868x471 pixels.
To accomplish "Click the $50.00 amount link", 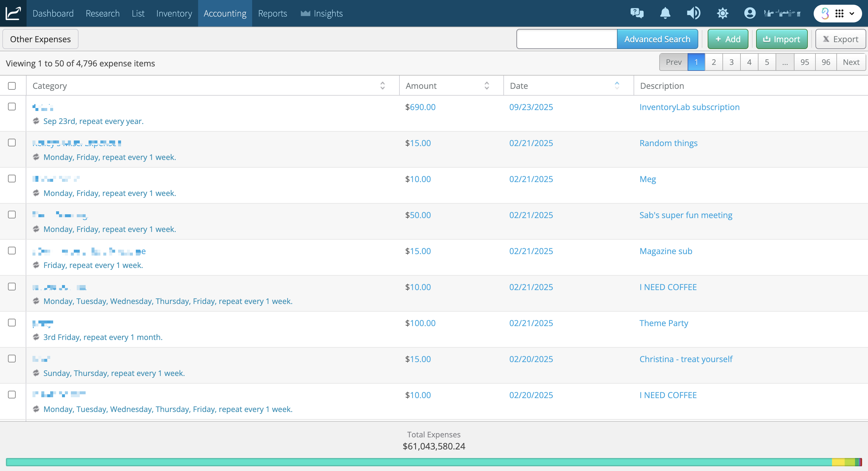I will tap(418, 215).
